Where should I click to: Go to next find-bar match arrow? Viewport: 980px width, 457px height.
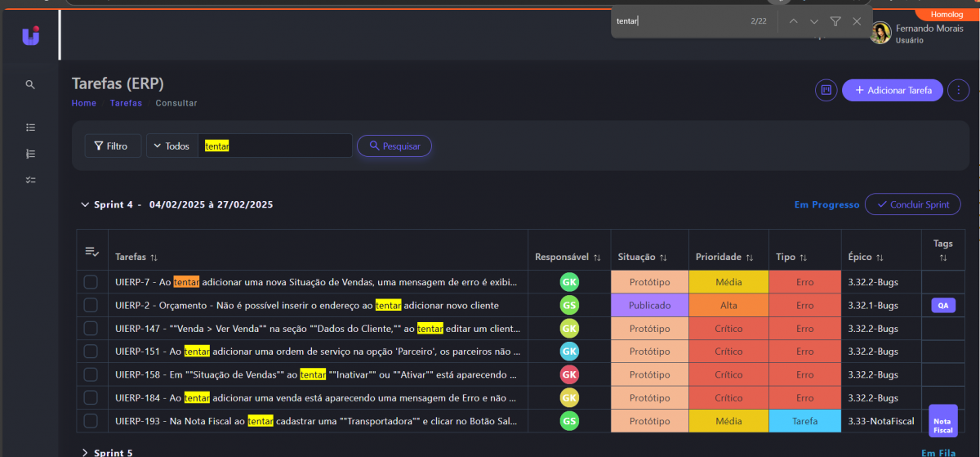tap(814, 21)
